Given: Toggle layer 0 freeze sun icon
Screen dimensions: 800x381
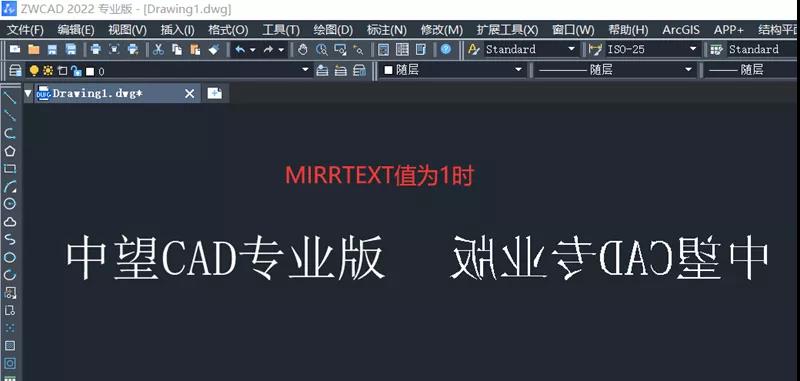Looking at the screenshot, I should point(48,71).
